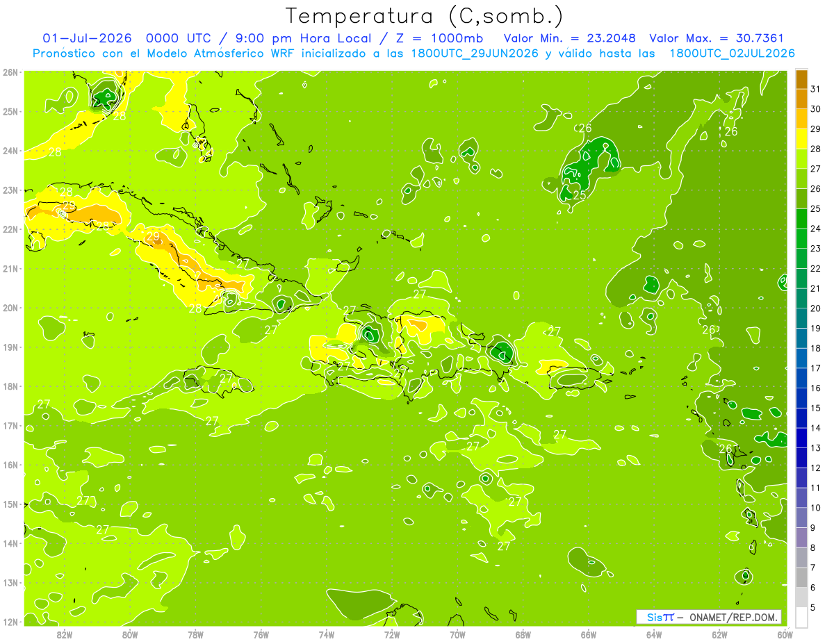
Task: Pick the blue swatch between 15 and 16
Action: [801, 398]
